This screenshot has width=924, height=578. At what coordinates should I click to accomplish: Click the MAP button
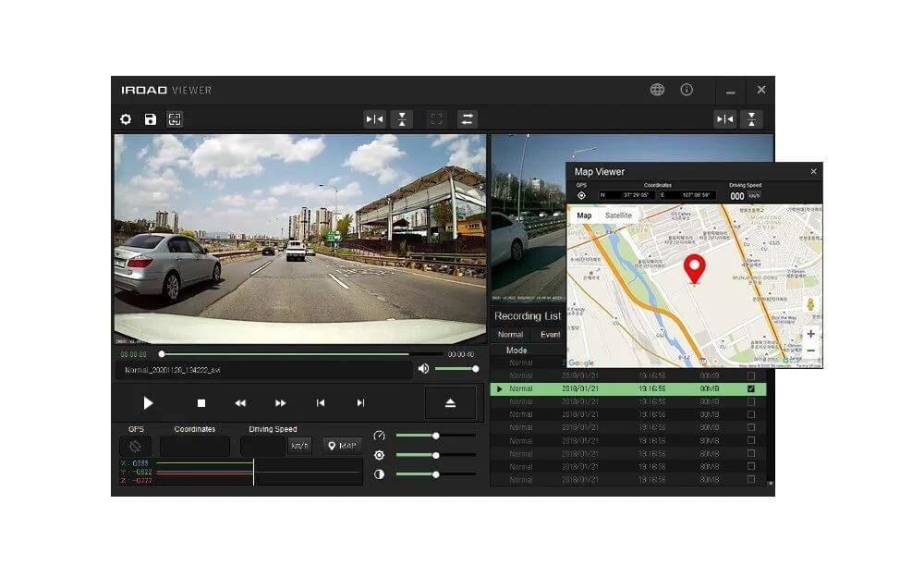342,446
